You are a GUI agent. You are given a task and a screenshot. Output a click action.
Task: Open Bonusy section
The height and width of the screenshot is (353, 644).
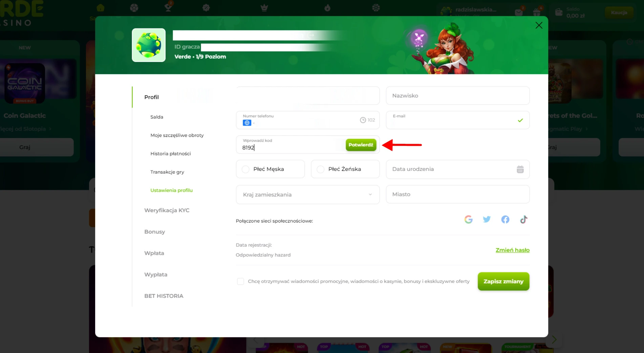point(154,231)
